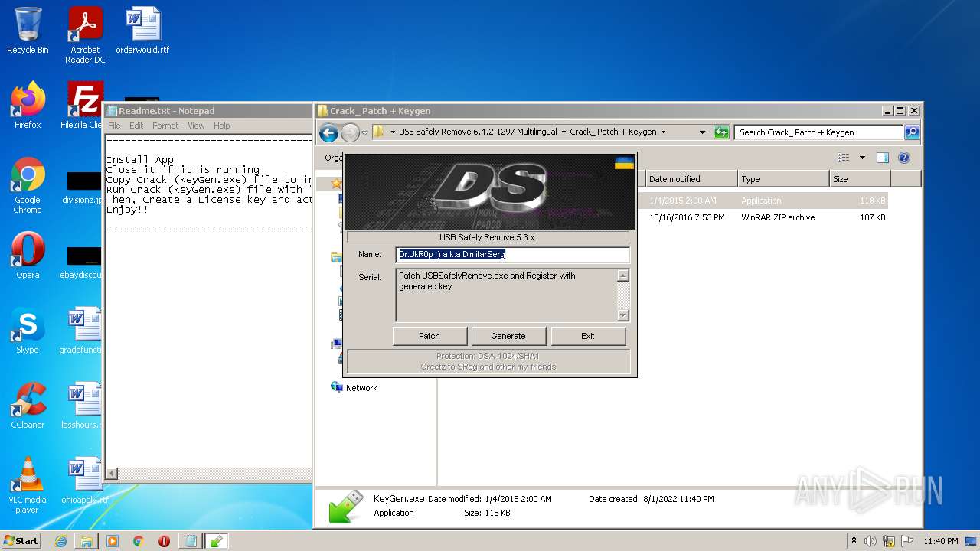Click Explorer Back navigation arrow
Image resolution: width=980 pixels, height=551 pixels.
tap(329, 132)
